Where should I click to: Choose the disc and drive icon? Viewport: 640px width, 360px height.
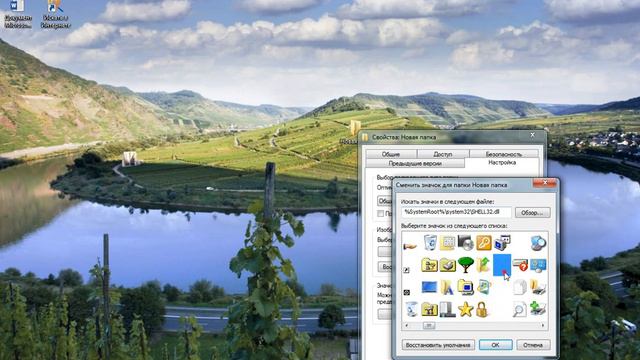click(x=465, y=242)
